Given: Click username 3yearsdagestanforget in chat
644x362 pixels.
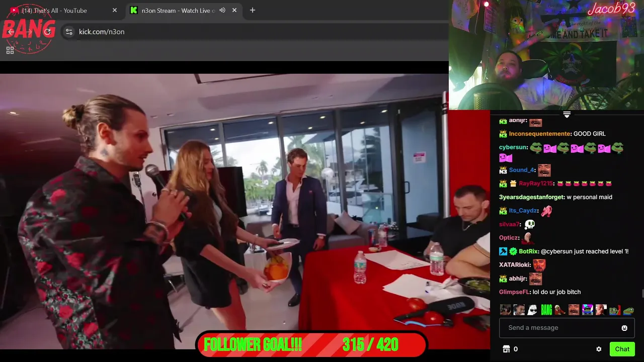Looking at the screenshot, I should coord(532,197).
